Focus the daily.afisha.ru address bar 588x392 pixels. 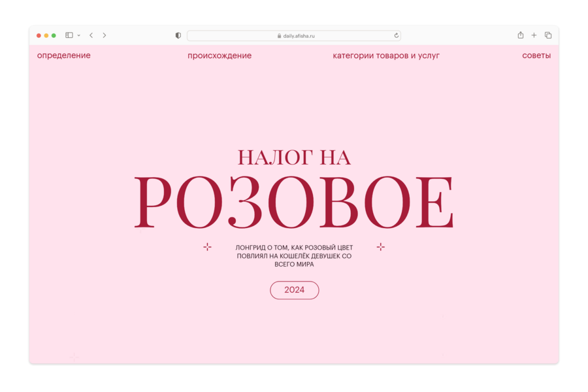point(294,36)
